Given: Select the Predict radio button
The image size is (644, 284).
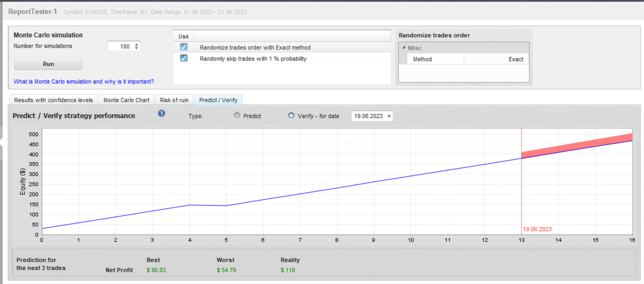Looking at the screenshot, I should 237,115.
